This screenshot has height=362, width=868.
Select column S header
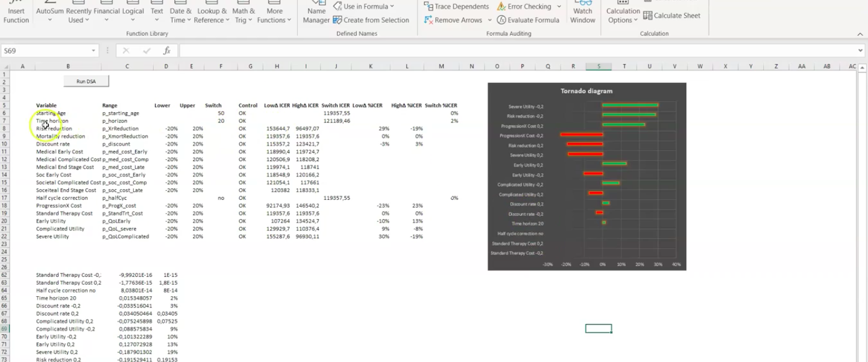[x=599, y=66]
